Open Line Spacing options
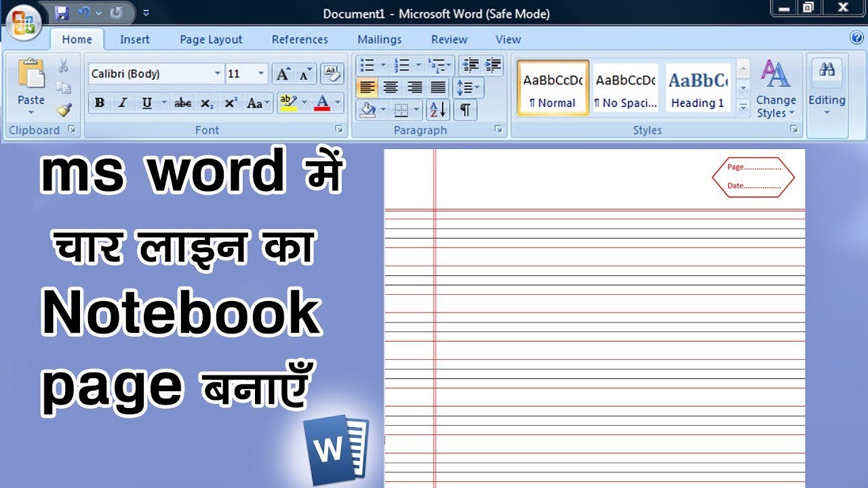The width and height of the screenshot is (868, 488). click(467, 87)
